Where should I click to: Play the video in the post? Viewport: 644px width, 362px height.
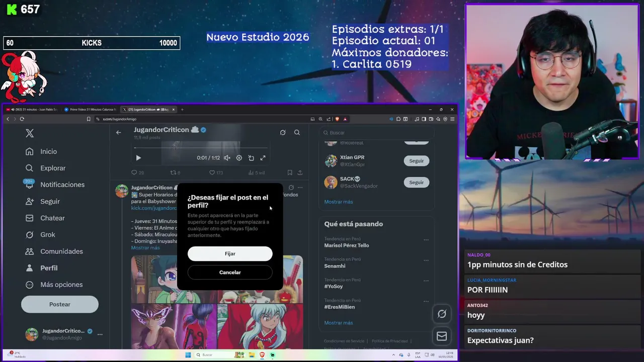tap(138, 158)
